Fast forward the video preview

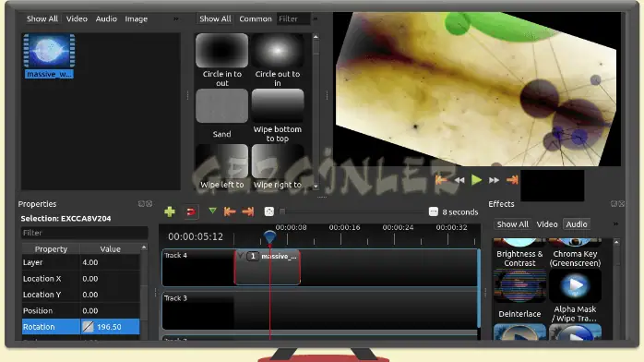click(495, 180)
